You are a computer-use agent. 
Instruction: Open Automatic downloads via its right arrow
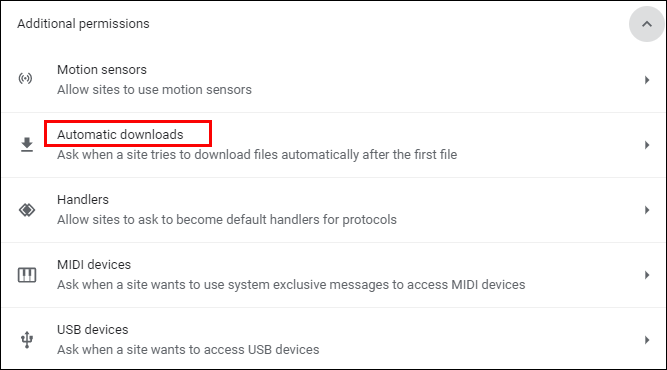click(x=647, y=145)
